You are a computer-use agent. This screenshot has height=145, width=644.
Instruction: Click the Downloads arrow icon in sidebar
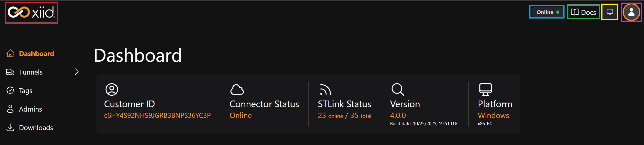(10, 128)
